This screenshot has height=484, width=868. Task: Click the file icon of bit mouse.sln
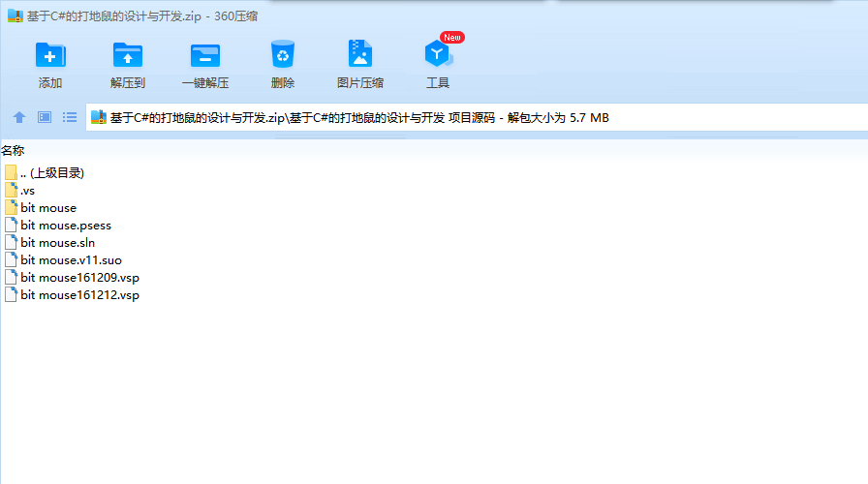(11, 243)
